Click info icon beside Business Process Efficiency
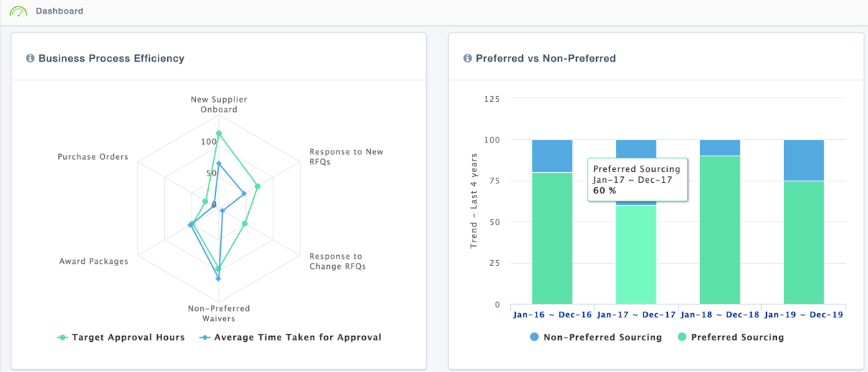The height and width of the screenshot is (372, 868). tap(30, 58)
